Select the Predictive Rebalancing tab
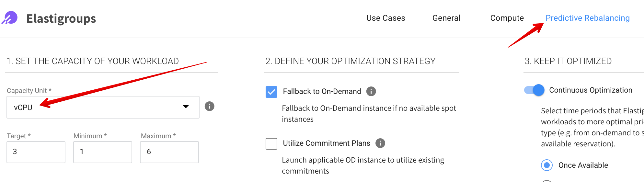Viewport: 644px width, 182px height. (x=587, y=18)
